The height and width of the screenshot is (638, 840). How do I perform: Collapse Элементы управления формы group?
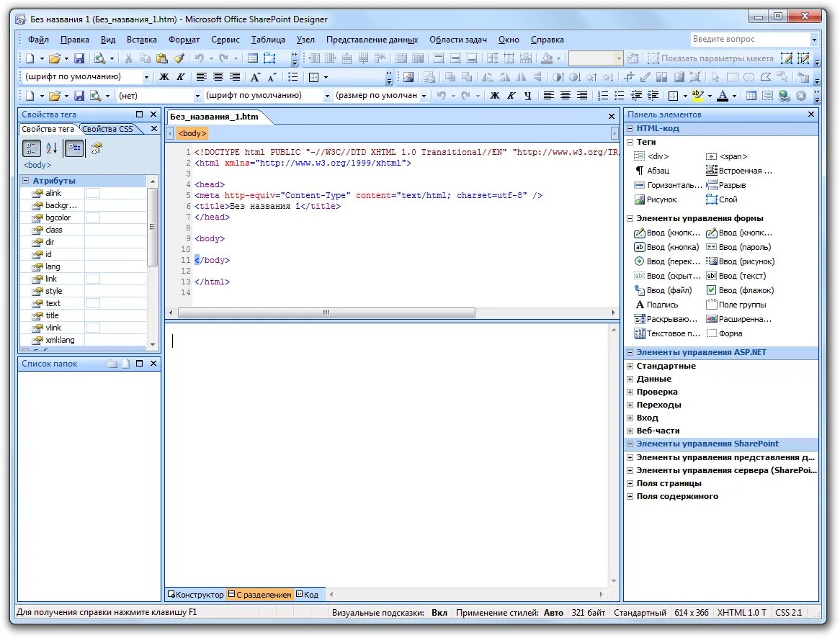pos(630,219)
